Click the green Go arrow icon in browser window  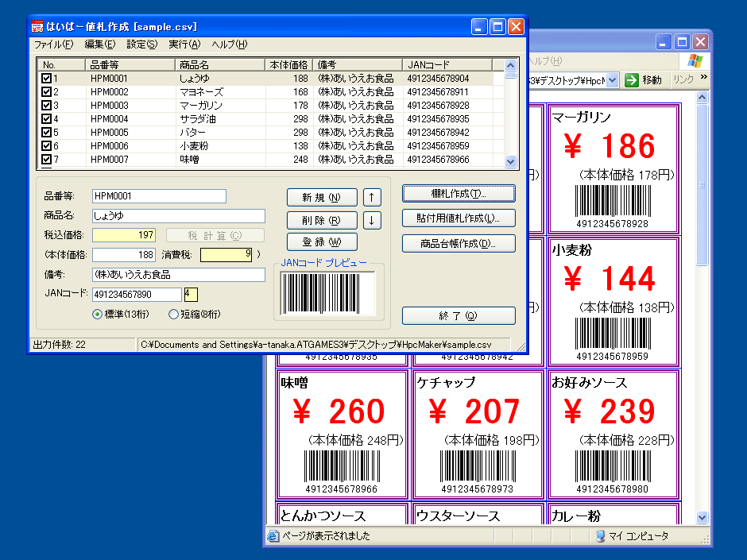631,80
